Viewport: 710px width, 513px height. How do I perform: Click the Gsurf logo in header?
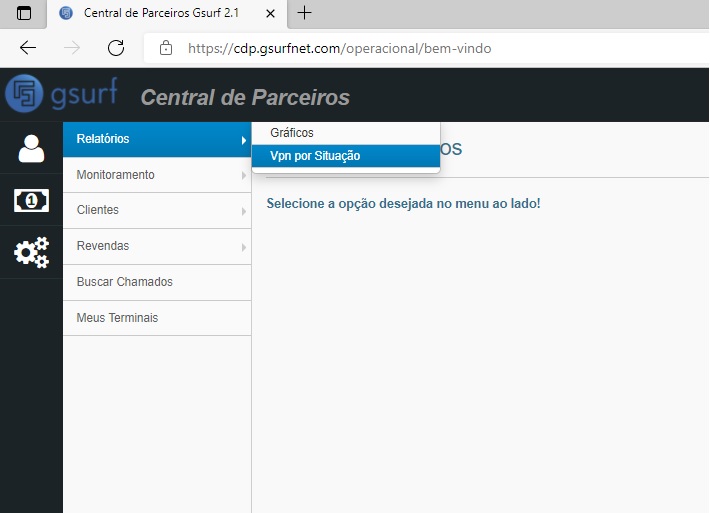click(61, 94)
